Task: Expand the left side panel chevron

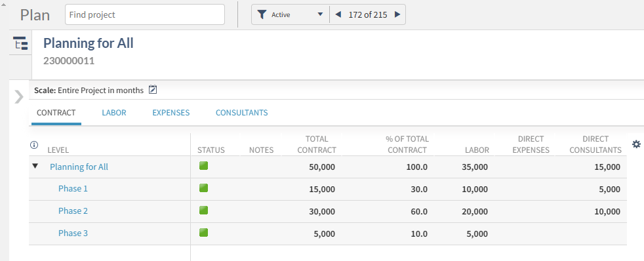Action: coord(19,97)
